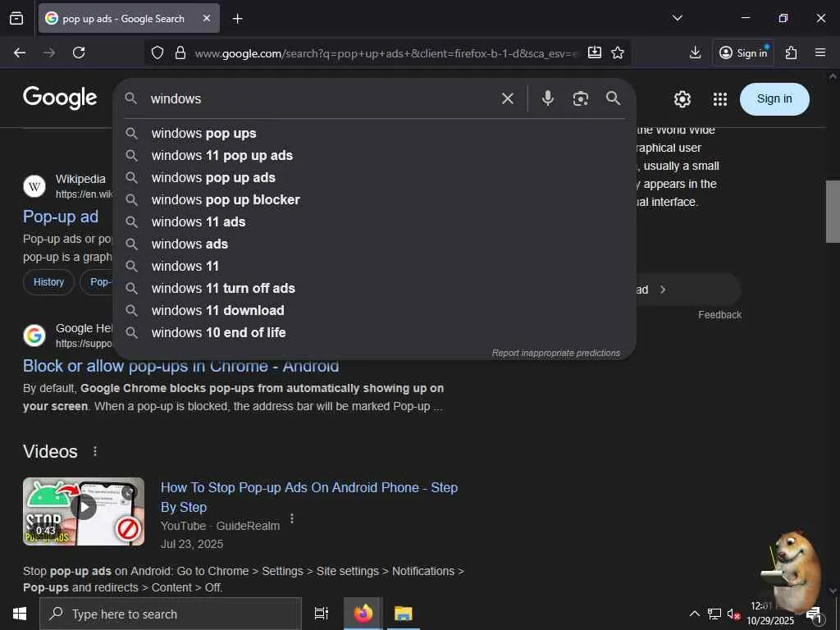Viewport: 840px width, 630px height.
Task: Click the URL address bar text
Action: click(386, 53)
